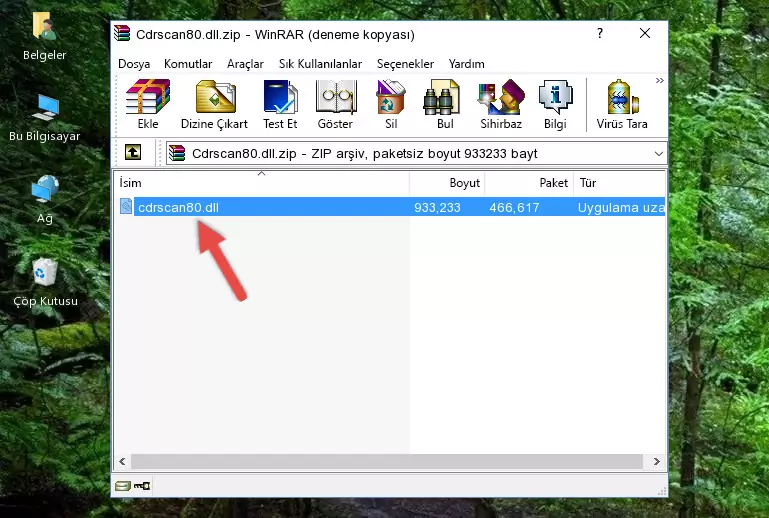This screenshot has height=518, width=769.
Task: Click the WinRAR title bar icon
Action: click(x=122, y=34)
